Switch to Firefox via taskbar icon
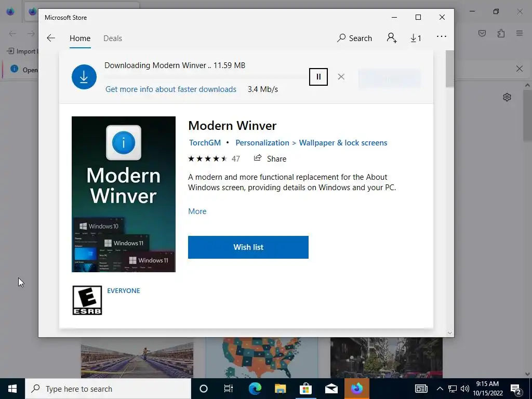Screen dimensions: 532x399 (x=356, y=389)
